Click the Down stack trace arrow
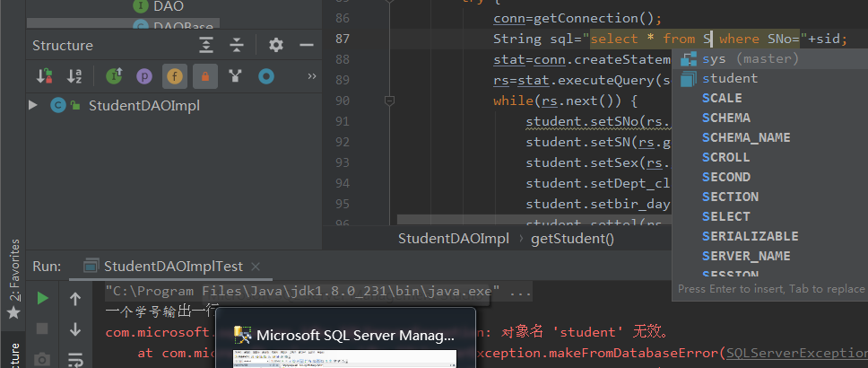The image size is (868, 368). (x=75, y=329)
